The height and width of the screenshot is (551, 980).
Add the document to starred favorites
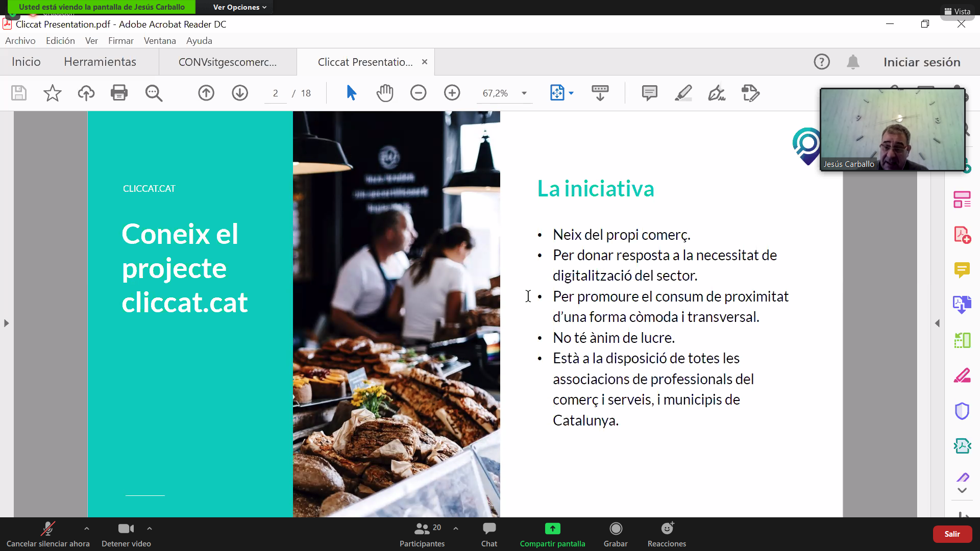pos(52,93)
